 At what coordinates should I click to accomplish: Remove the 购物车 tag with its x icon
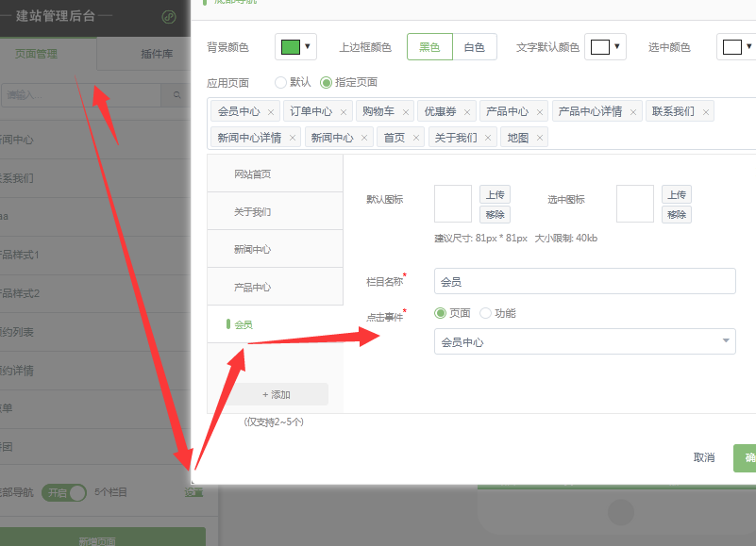point(406,112)
